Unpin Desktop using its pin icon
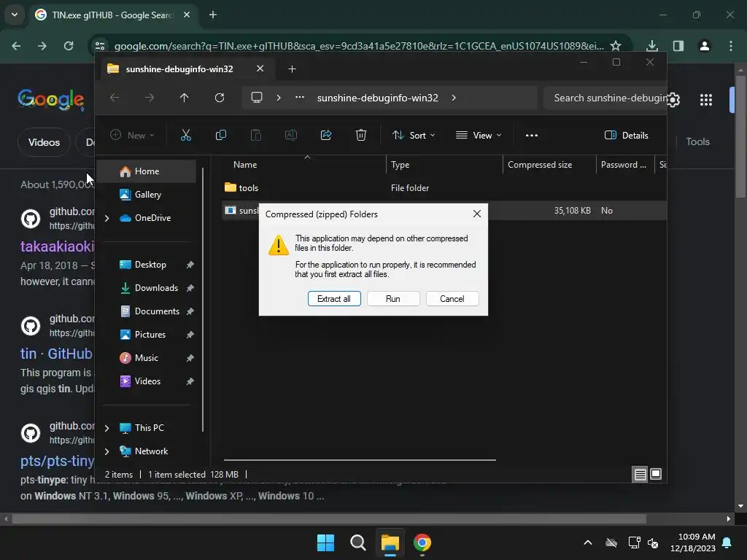The image size is (747, 560). (190, 265)
